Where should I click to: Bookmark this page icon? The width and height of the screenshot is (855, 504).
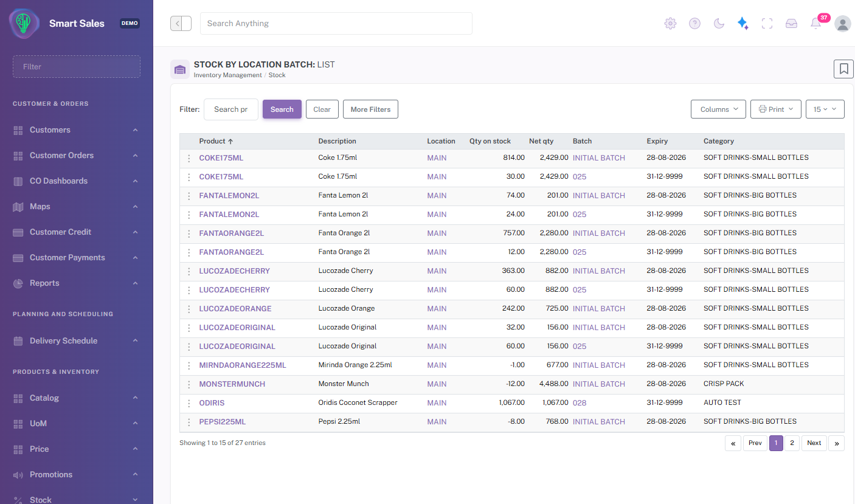[843, 69]
